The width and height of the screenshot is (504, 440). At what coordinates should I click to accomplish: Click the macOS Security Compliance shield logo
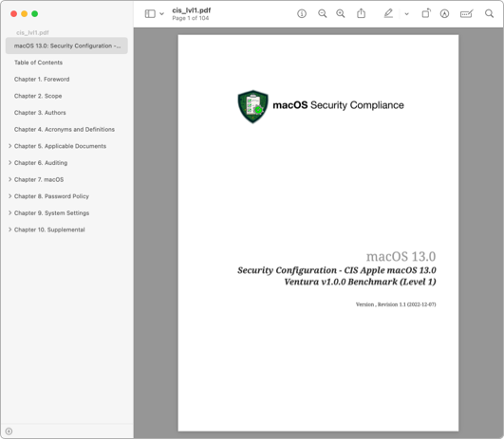coord(252,106)
